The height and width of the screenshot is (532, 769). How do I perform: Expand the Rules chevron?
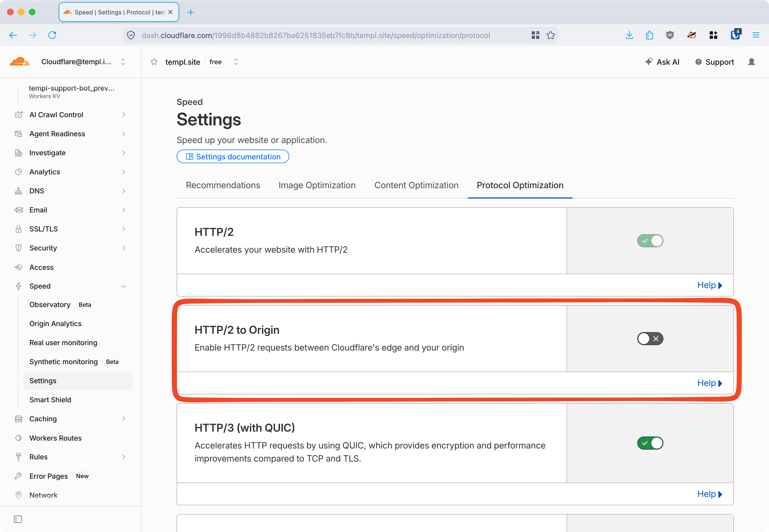pos(124,457)
